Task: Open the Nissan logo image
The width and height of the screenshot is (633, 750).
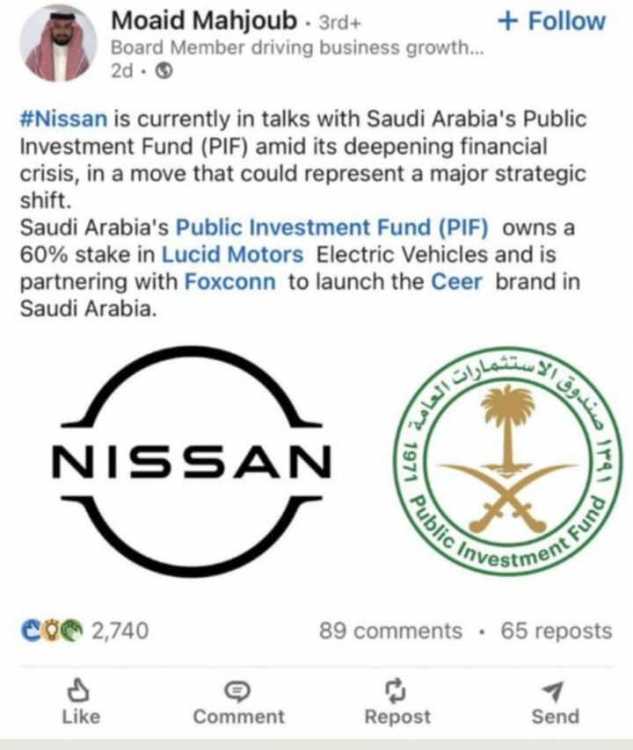Action: 189,463
